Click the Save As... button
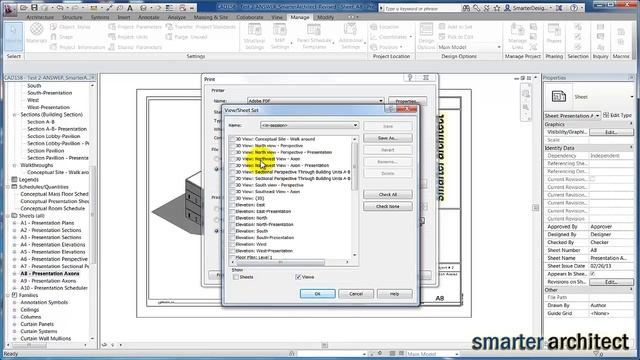This screenshot has width=640, height=360. (388, 138)
